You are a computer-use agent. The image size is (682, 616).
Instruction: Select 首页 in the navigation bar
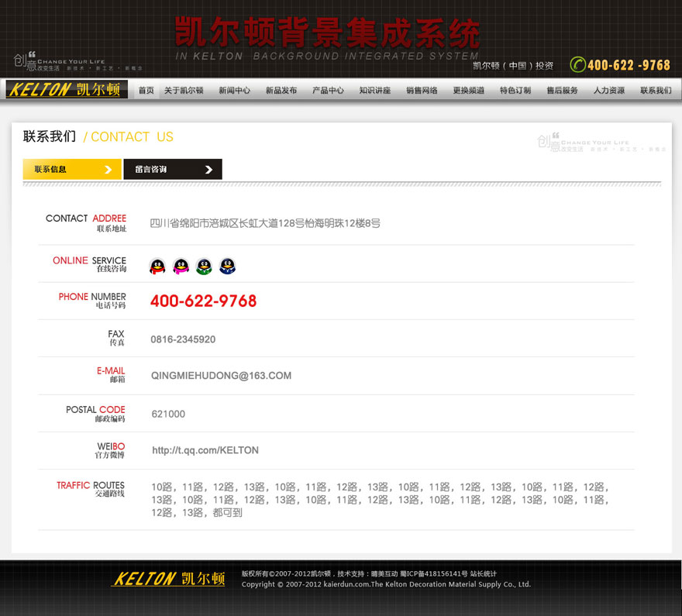145,90
